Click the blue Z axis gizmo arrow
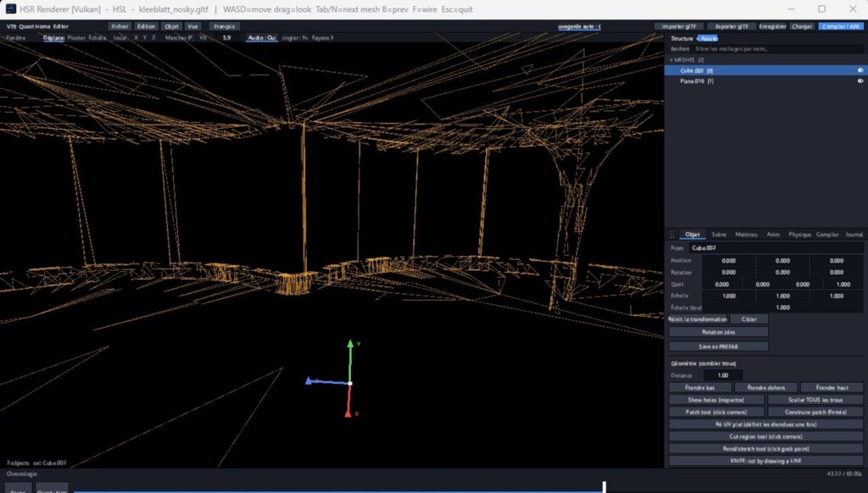 [x=309, y=380]
